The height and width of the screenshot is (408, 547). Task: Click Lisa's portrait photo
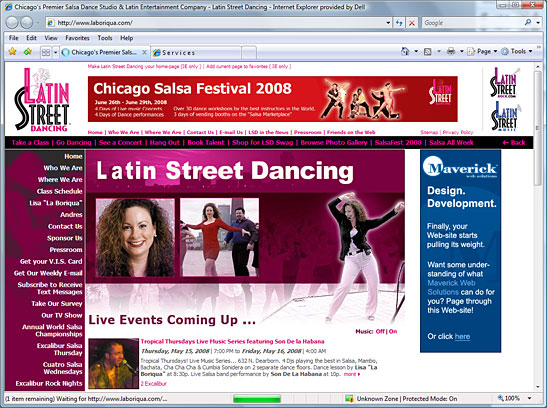point(135,238)
